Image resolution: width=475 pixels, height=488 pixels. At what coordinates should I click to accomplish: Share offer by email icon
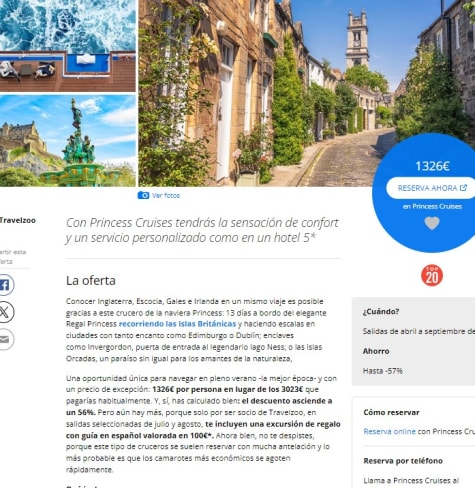click(5, 339)
